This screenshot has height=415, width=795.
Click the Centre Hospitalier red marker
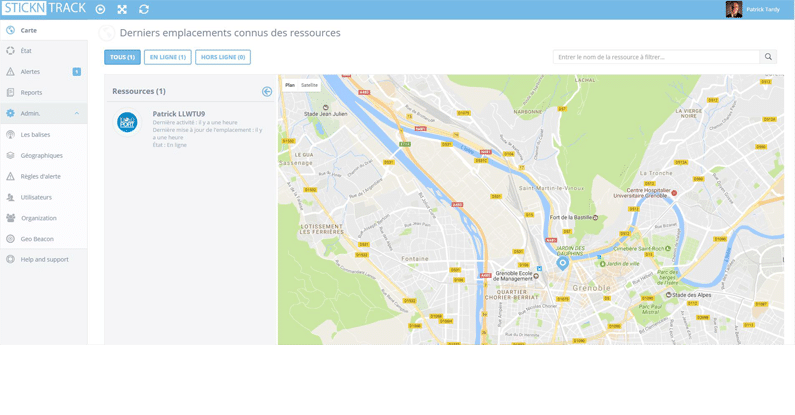click(x=674, y=193)
